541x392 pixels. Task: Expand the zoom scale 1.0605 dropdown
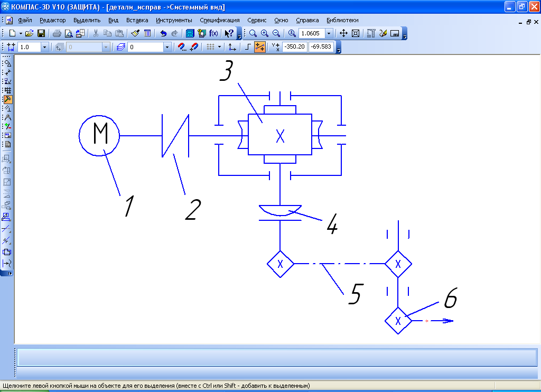click(329, 33)
